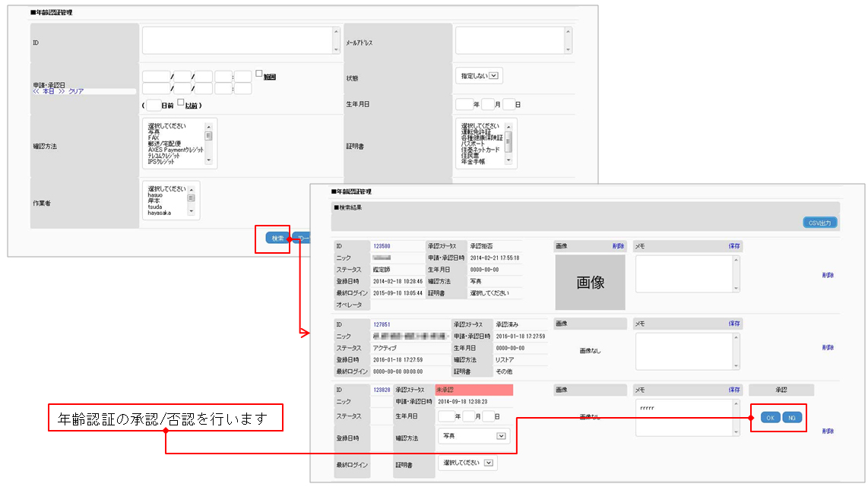Click the メモ field containing rrrrr

point(683,418)
